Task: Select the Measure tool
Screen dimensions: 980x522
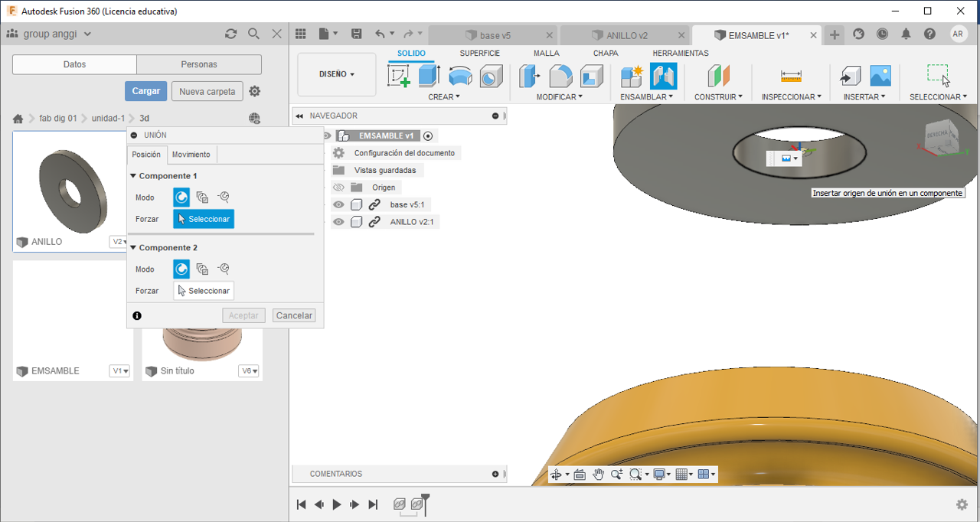Action: click(791, 76)
